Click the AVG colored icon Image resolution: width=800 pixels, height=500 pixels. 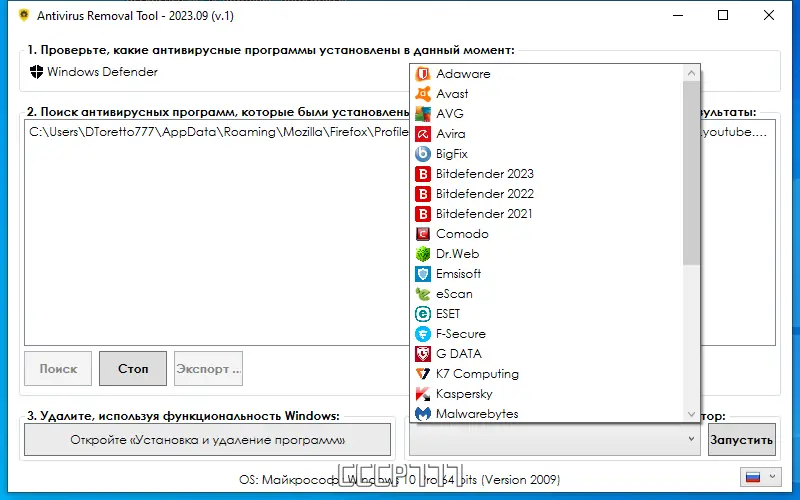pos(422,114)
